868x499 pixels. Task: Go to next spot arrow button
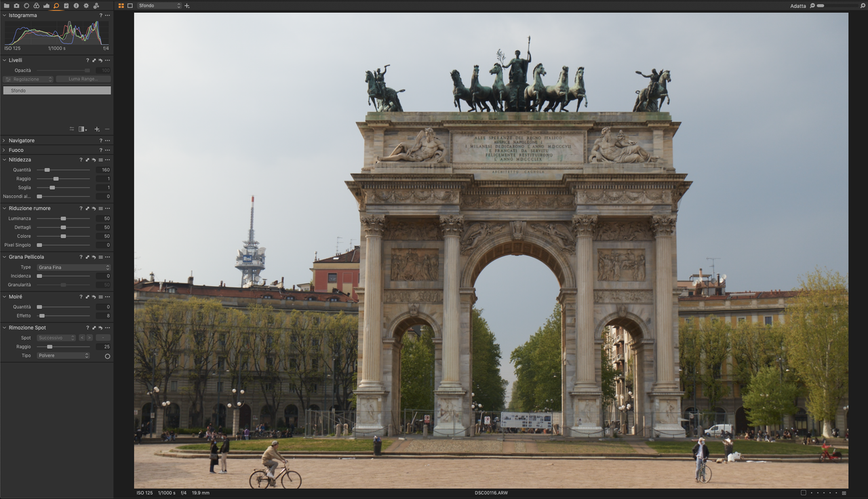click(x=90, y=338)
